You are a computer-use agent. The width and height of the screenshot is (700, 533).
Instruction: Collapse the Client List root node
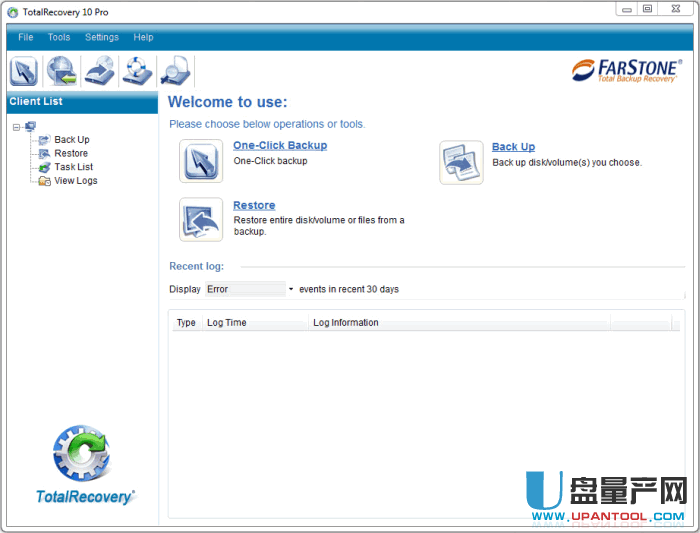[17, 127]
